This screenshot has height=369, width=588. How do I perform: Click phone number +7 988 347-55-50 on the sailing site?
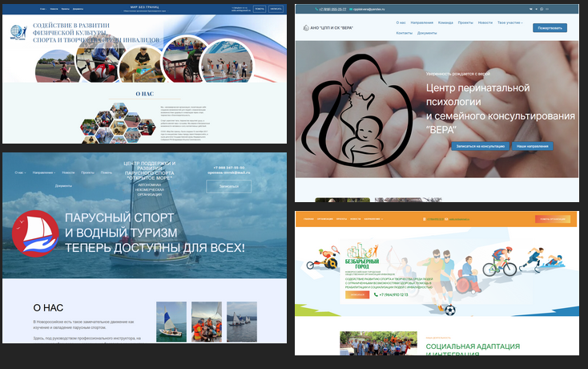coord(229,168)
